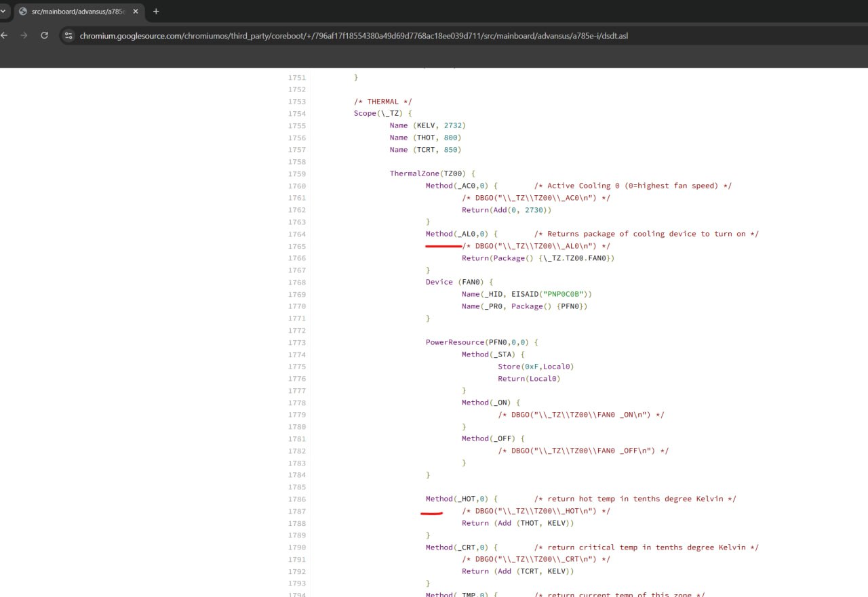Screen dimensions: 868x597
Task: Click Device (FAN0) line
Action: [460, 282]
